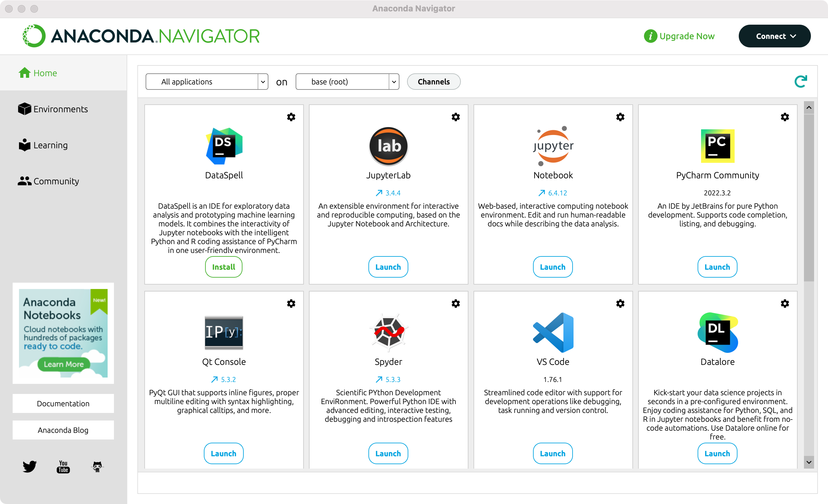Open the DataSpell gear settings icon
This screenshot has height=504, width=828.
pyautogui.click(x=291, y=117)
